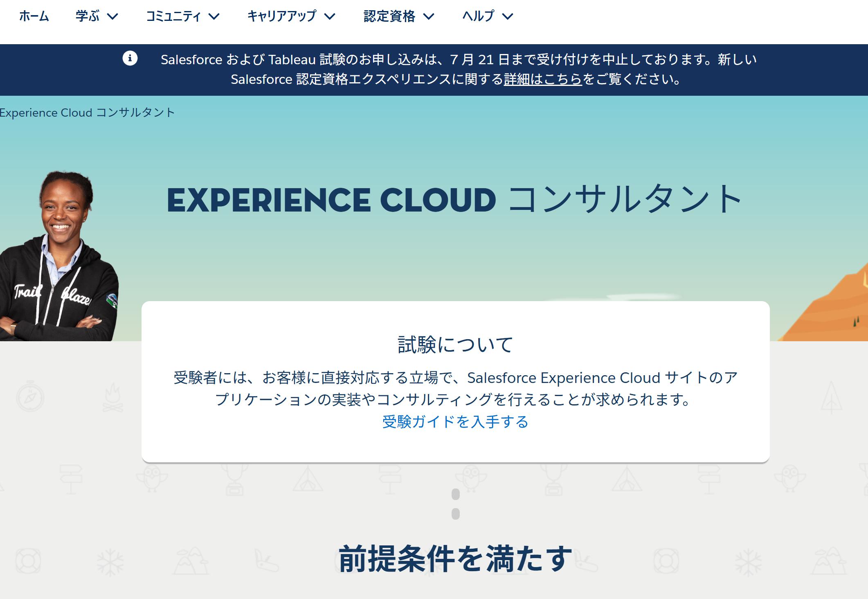
Task: Open the ホーム menu item
Action: pyautogui.click(x=34, y=16)
